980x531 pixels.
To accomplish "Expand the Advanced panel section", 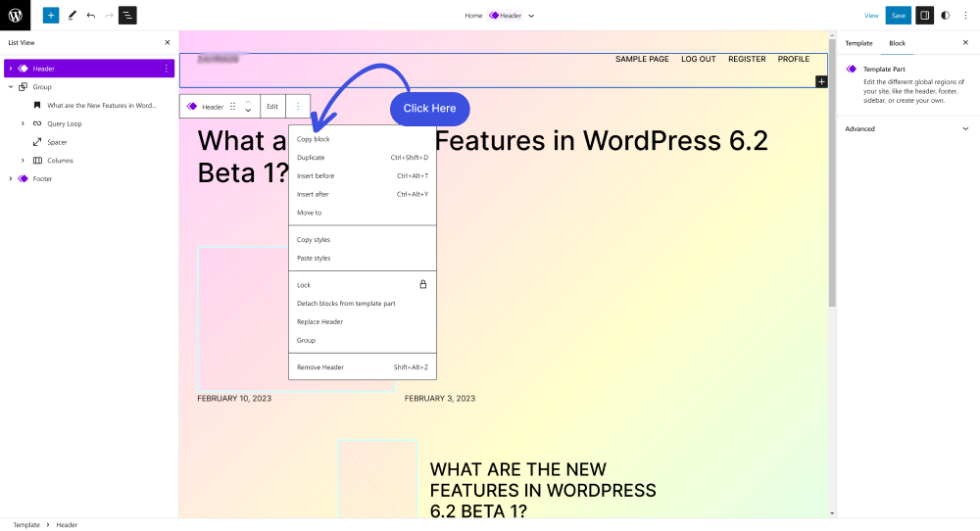I will [x=906, y=128].
